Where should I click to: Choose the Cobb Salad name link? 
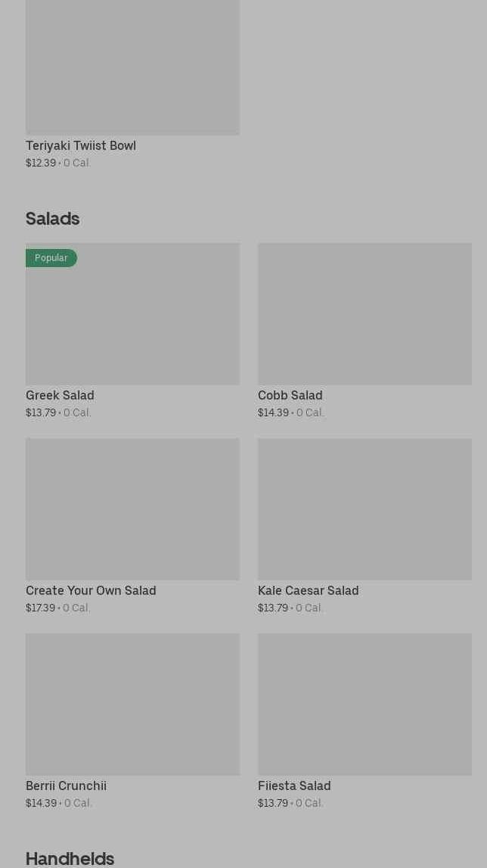click(x=290, y=395)
